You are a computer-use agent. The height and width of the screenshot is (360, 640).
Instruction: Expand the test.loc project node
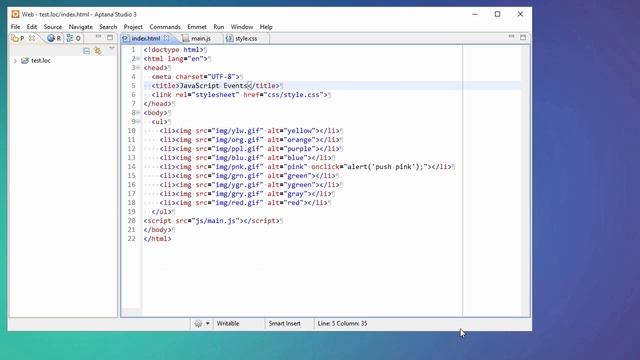point(16,61)
